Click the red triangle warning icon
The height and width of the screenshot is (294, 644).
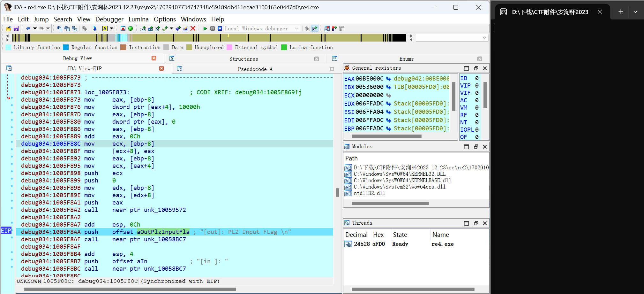tap(123, 28)
